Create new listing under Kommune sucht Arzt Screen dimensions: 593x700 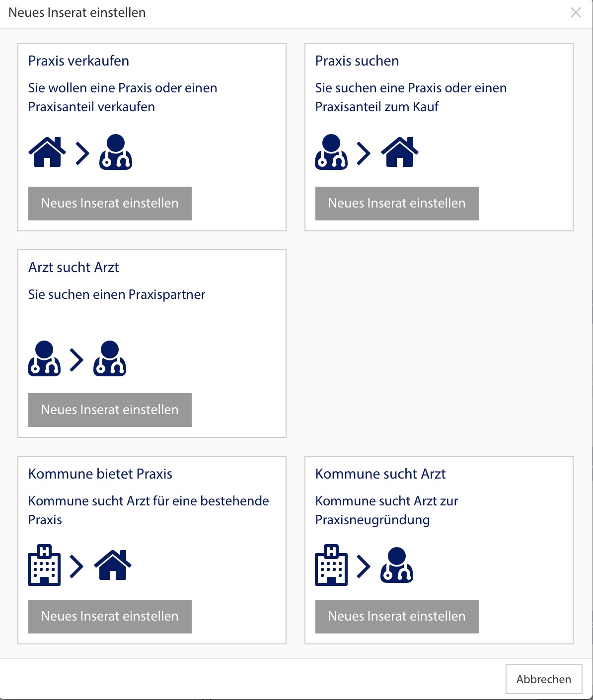pyautogui.click(x=397, y=617)
